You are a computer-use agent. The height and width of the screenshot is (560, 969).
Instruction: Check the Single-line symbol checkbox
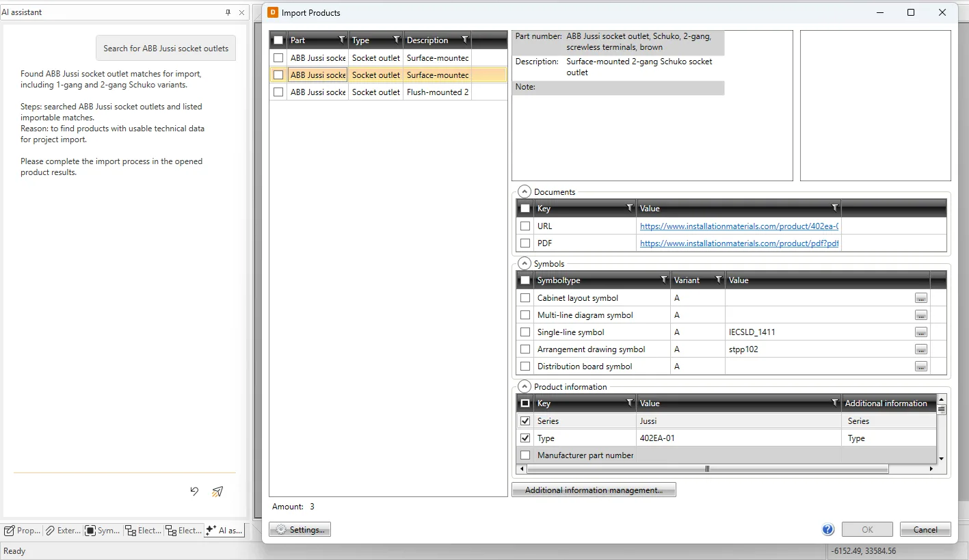(x=525, y=332)
